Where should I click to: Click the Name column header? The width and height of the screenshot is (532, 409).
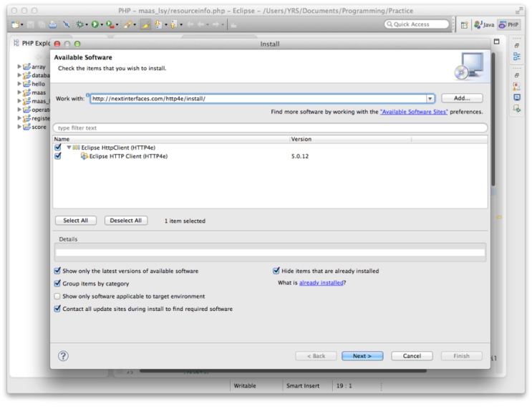171,139
